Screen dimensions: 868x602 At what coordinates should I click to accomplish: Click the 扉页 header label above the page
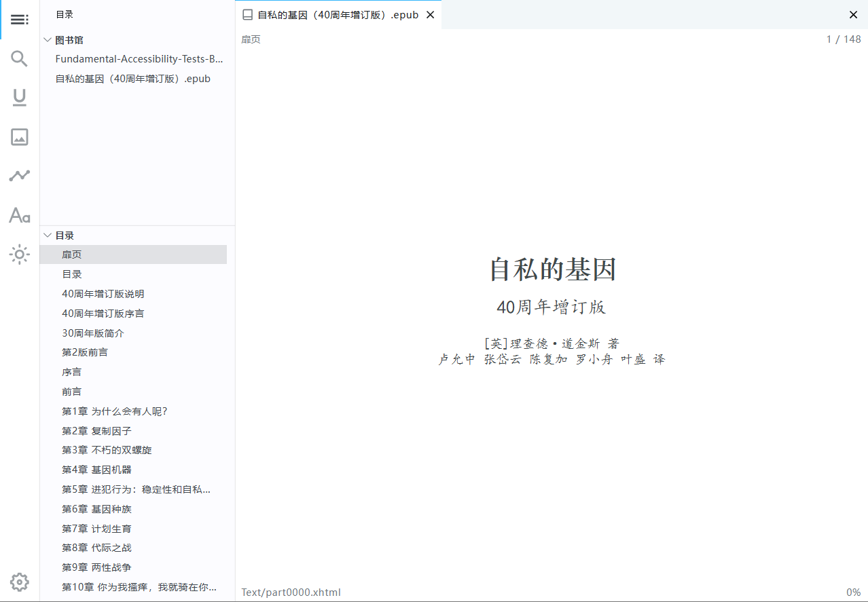coord(251,39)
